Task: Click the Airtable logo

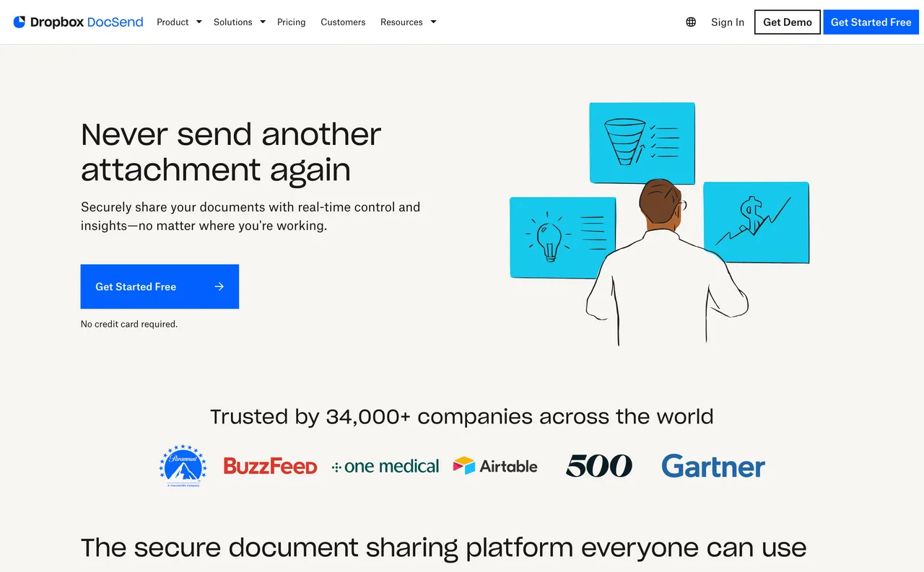Action: tap(494, 465)
